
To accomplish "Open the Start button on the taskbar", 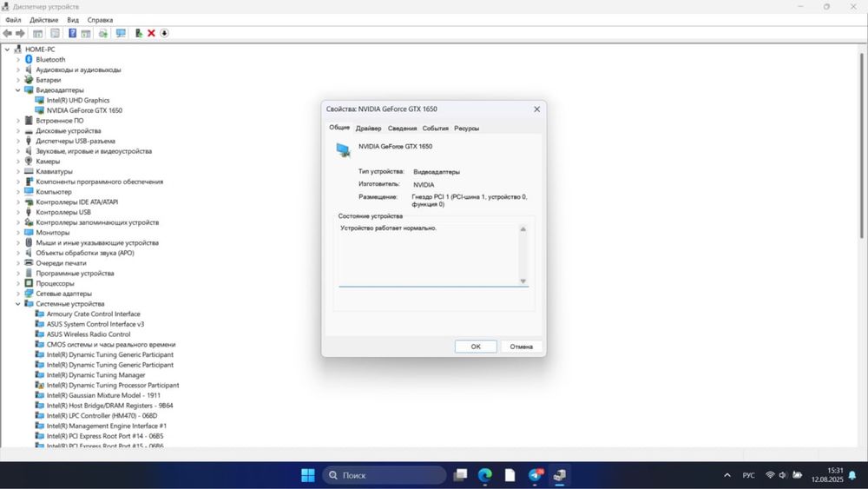I will [308, 475].
